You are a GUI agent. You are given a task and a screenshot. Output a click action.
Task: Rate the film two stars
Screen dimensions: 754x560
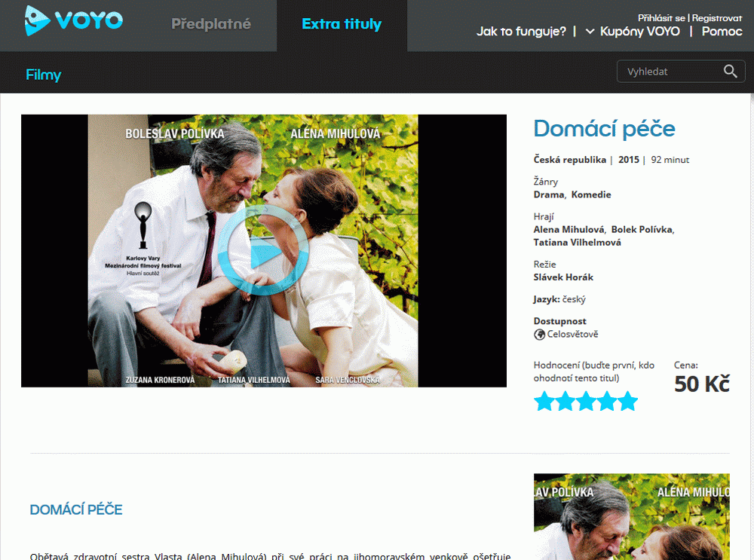click(x=565, y=402)
